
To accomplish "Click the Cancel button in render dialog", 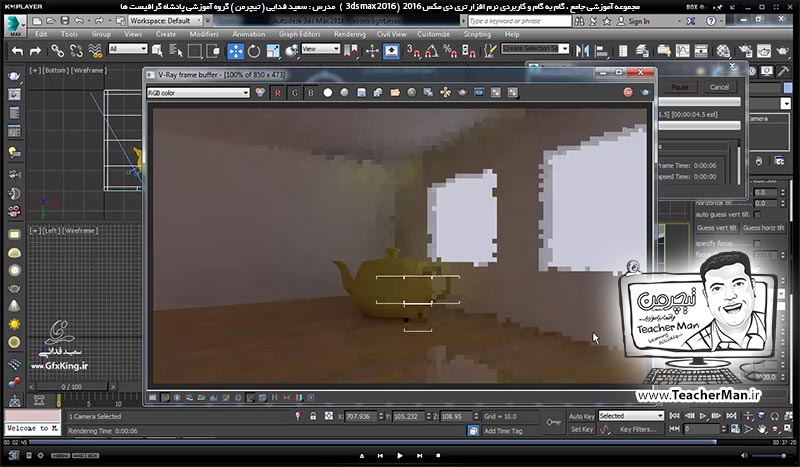I will [x=719, y=87].
